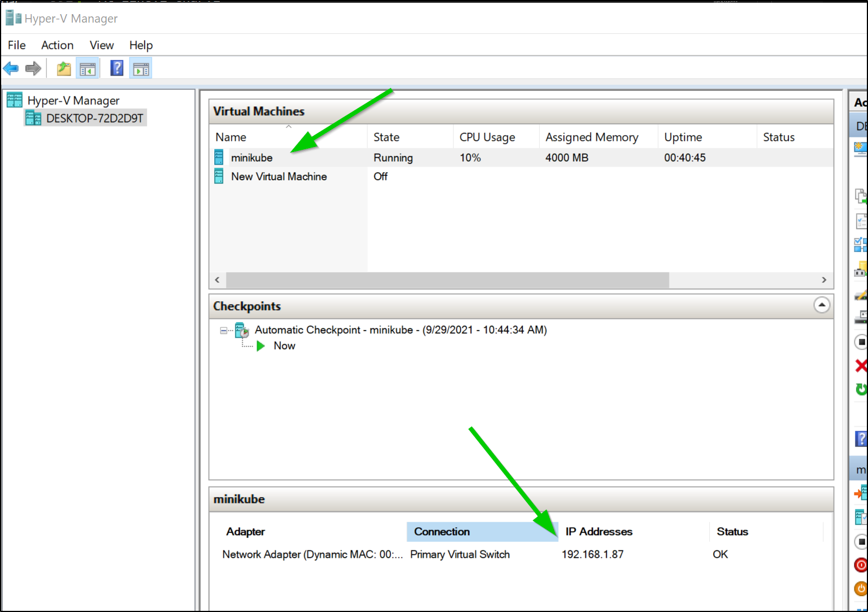Collapse the Checkpoints panel with the round arrow
The image size is (868, 612).
coord(822,305)
